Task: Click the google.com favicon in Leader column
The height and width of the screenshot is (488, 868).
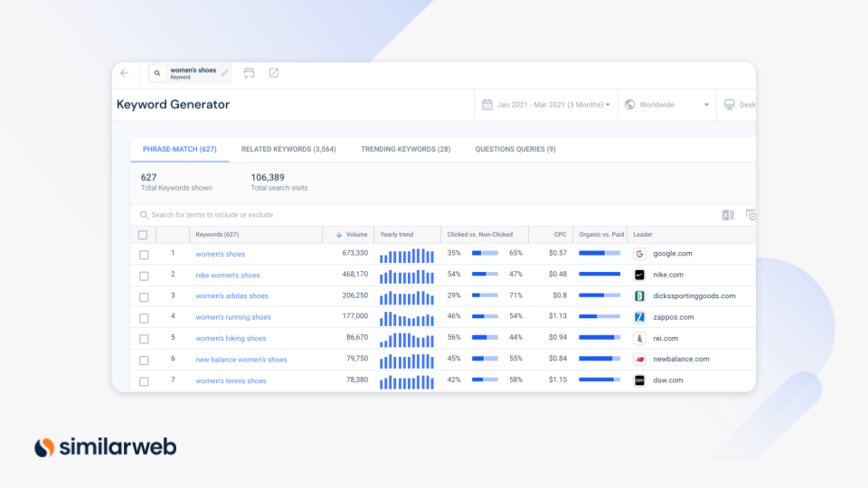Action: 639,253
